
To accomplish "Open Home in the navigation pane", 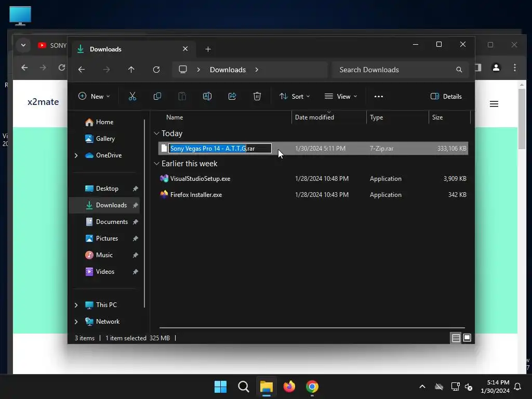I will (x=104, y=122).
